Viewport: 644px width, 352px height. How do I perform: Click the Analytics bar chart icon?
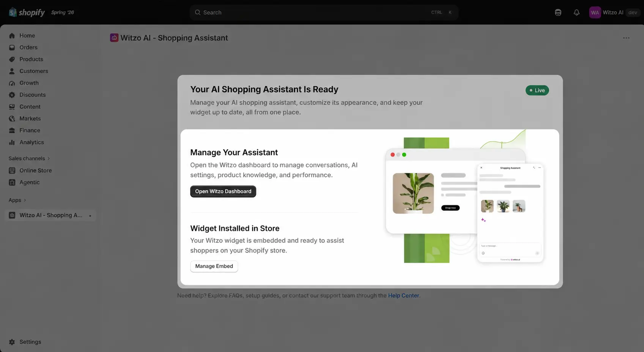(x=12, y=142)
